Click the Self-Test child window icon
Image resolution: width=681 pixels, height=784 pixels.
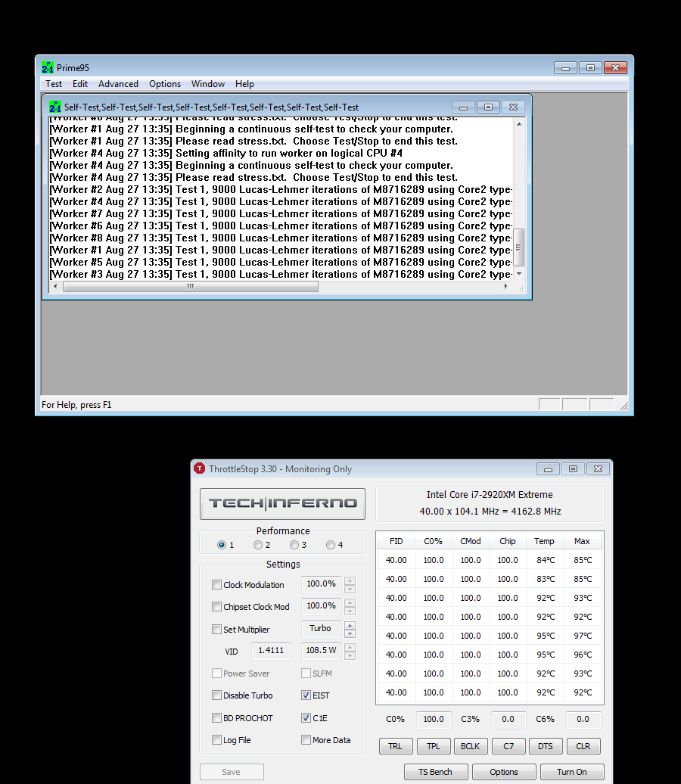coord(55,107)
